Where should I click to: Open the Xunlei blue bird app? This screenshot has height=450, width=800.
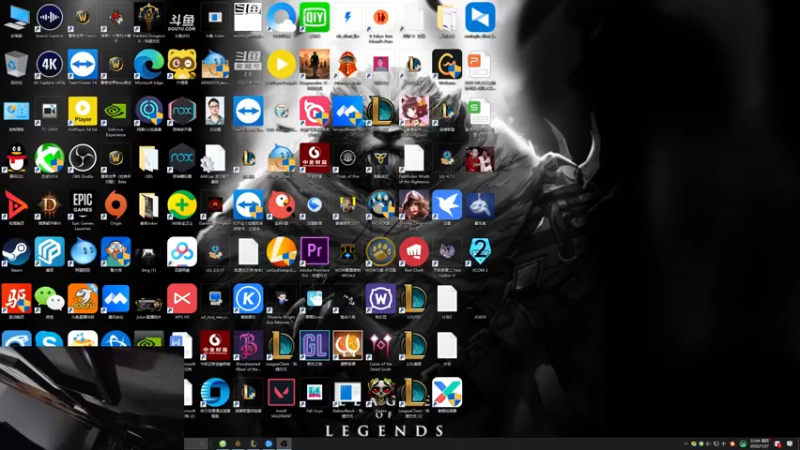pos(447,205)
